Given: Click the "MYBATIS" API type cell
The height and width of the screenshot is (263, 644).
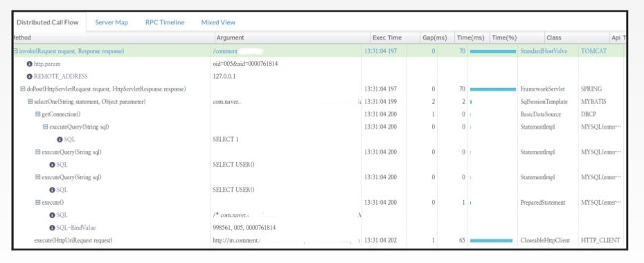Looking at the screenshot, I should click(x=593, y=102).
